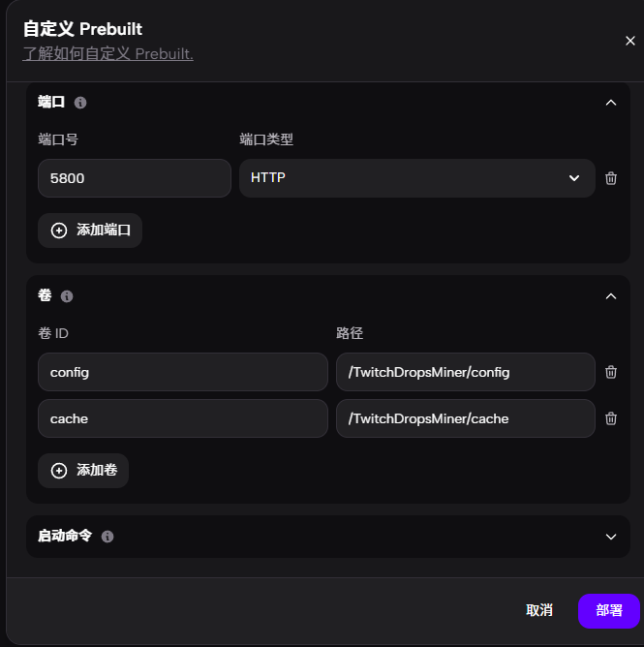The width and height of the screenshot is (644, 647).
Task: Click the 部署 deploy button
Action: [x=609, y=611]
